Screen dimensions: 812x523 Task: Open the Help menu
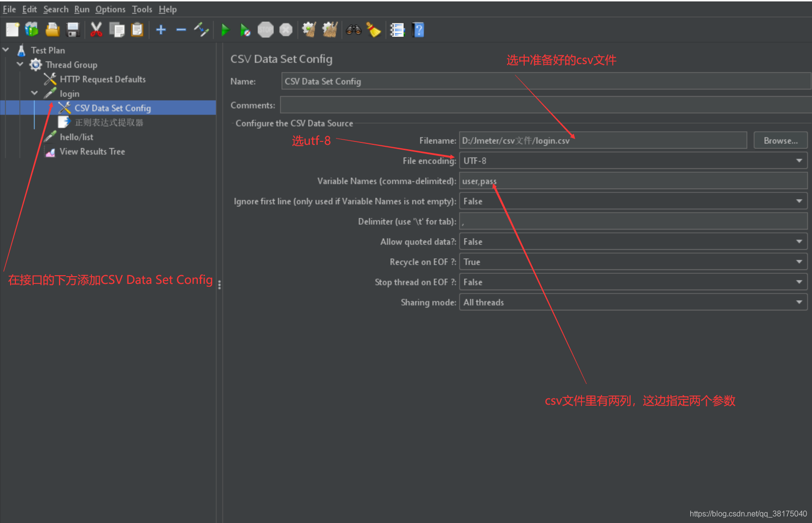coord(168,9)
